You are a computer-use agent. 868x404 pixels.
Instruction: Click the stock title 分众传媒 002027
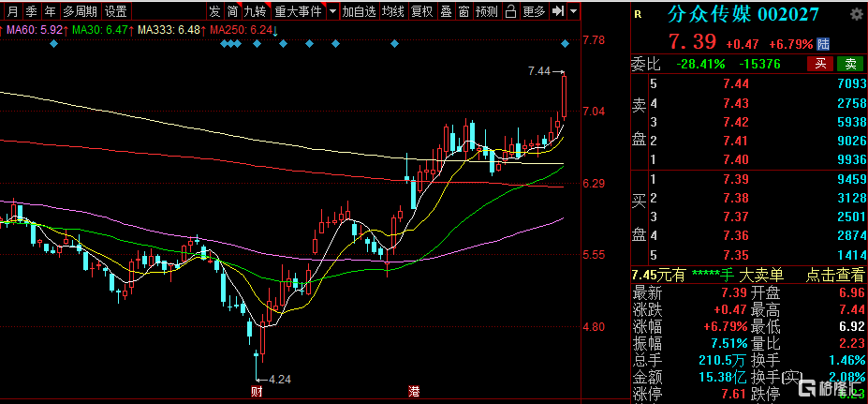coord(743,14)
